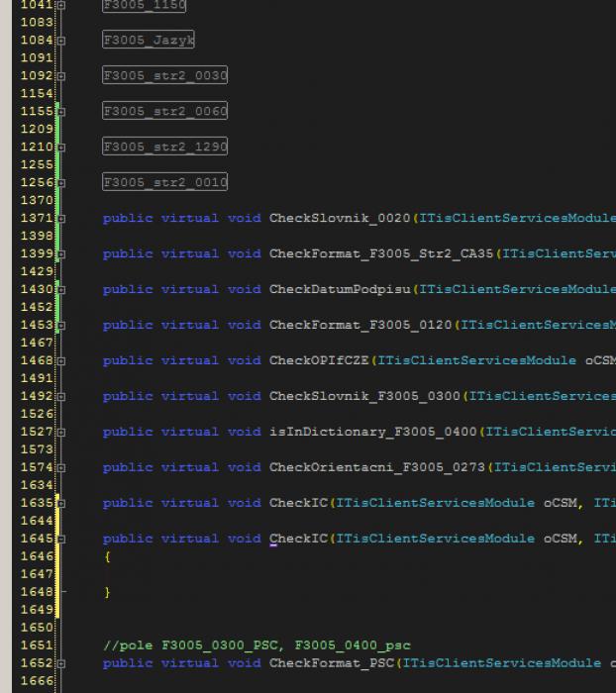Expand CheckSlovnik_0020 method at line 1371
Image resolution: width=616 pixels, height=693 pixels.
click(x=61, y=219)
